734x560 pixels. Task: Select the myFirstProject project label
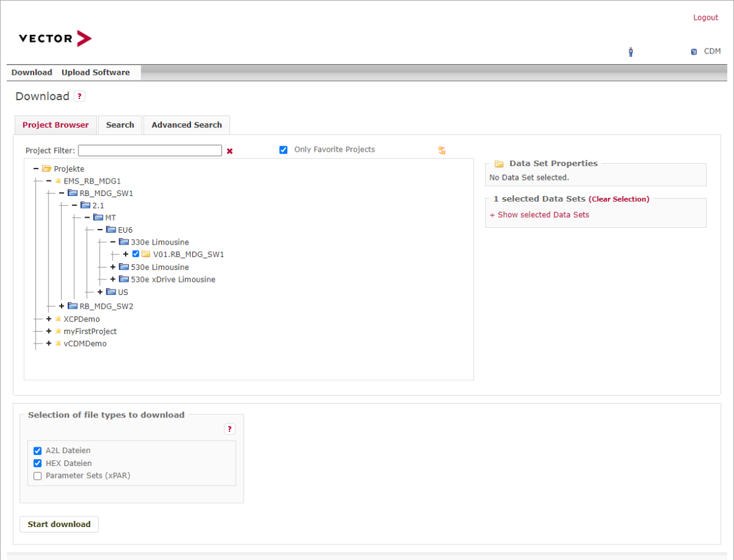(90, 331)
